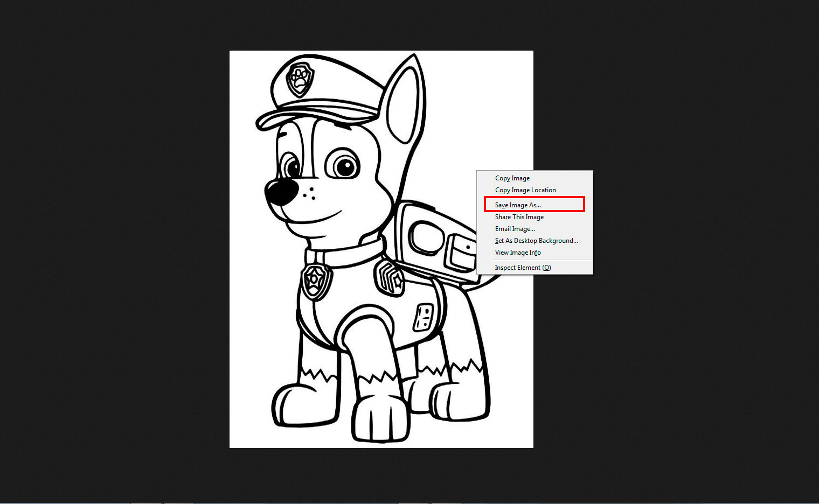Choose Copy Image from the context menu
The image size is (819, 504).
coord(535,178)
